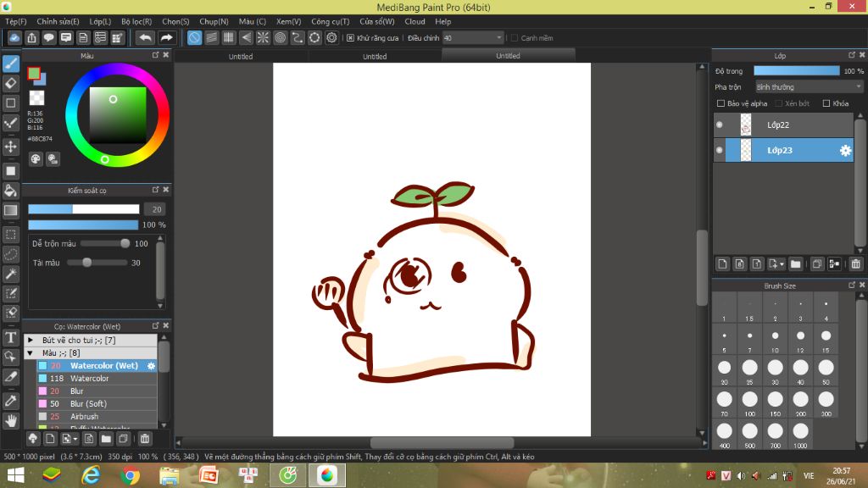Open the Bộ lọc(R) menu
The width and height of the screenshot is (868, 488).
click(x=136, y=21)
